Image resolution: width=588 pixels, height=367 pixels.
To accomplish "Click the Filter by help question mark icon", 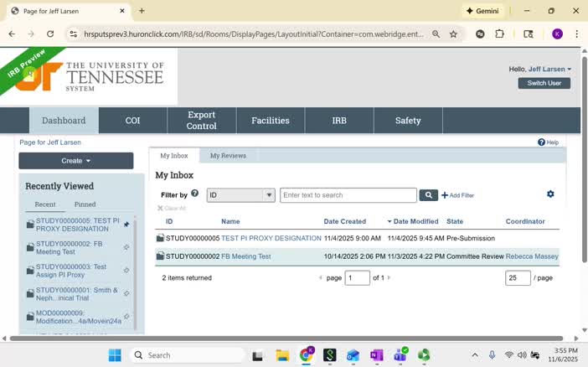I will click(194, 194).
